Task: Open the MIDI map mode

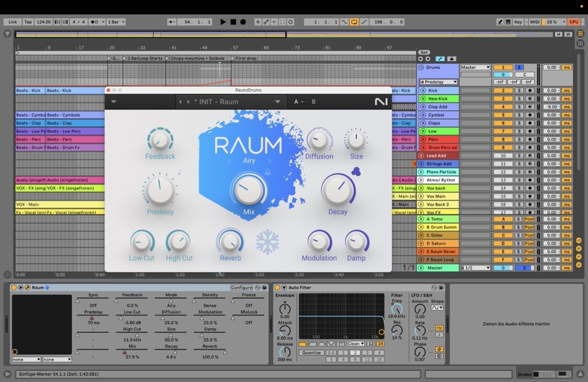Action: coord(535,22)
